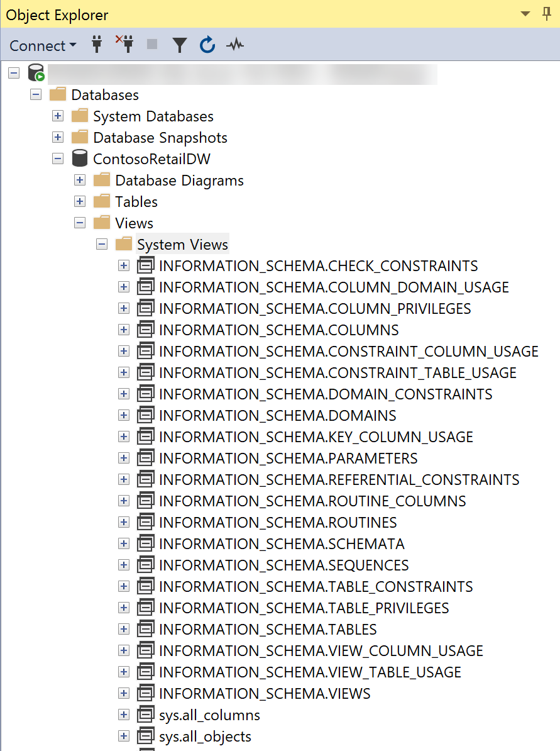
Task: Click the server instance icon
Action: pyautogui.click(x=36, y=73)
